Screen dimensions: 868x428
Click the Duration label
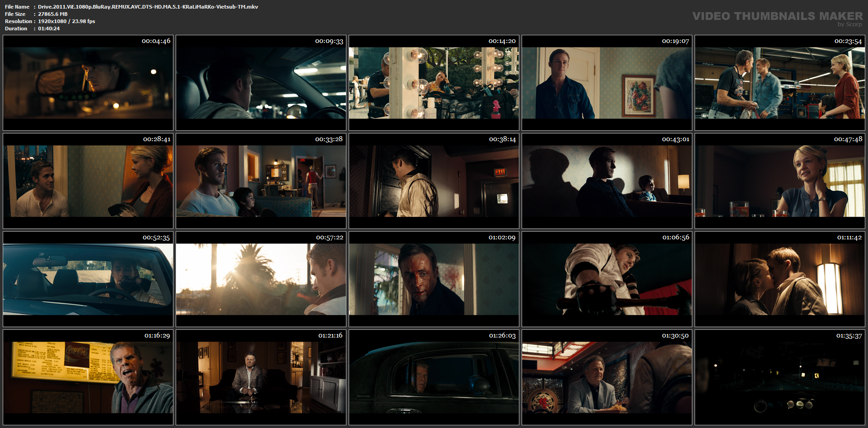point(16,29)
